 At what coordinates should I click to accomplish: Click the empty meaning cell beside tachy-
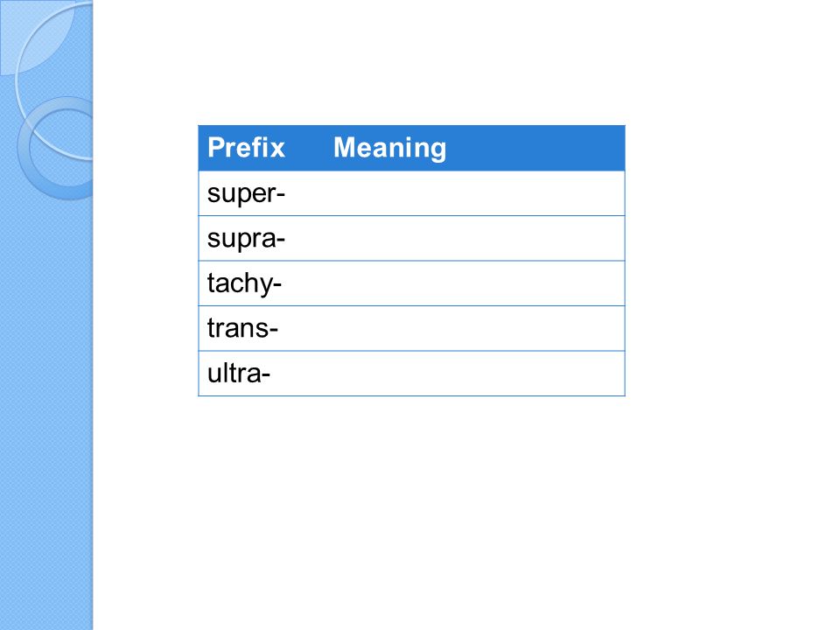point(474,283)
